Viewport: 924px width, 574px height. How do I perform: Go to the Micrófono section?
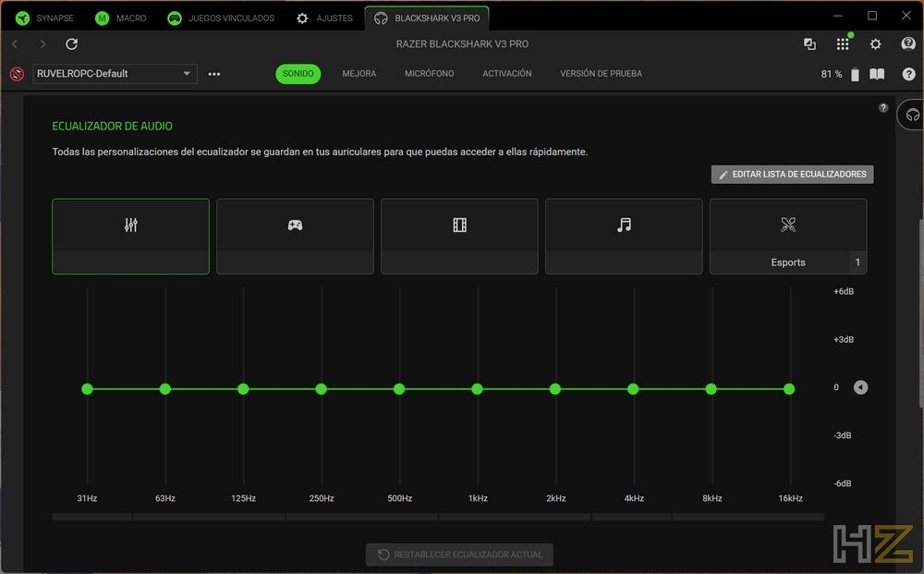[429, 74]
